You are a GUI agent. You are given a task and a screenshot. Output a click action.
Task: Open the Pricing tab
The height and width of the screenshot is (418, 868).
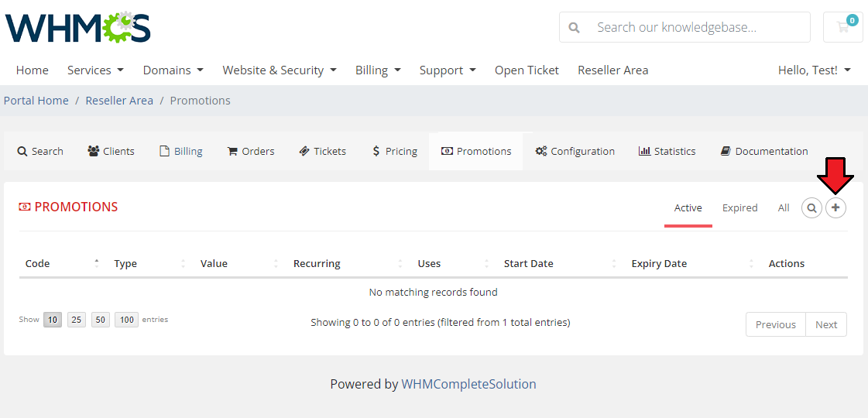coord(395,151)
